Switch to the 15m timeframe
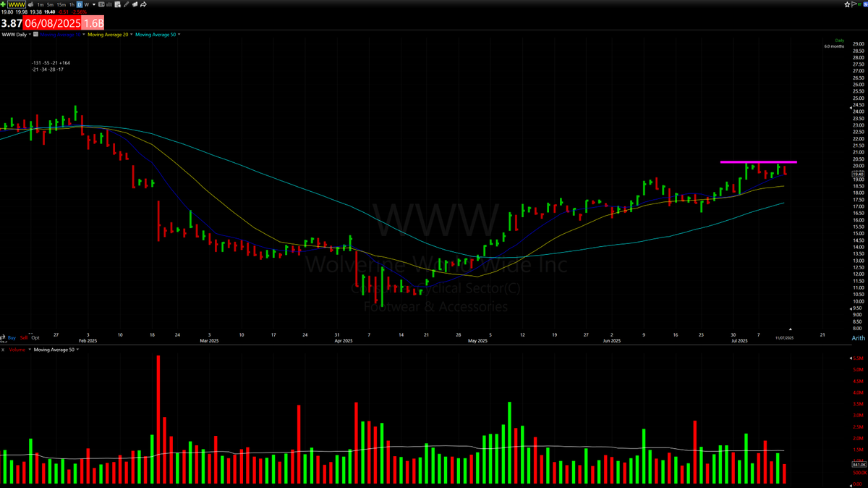Image resolution: width=868 pixels, height=488 pixels. click(x=61, y=4)
